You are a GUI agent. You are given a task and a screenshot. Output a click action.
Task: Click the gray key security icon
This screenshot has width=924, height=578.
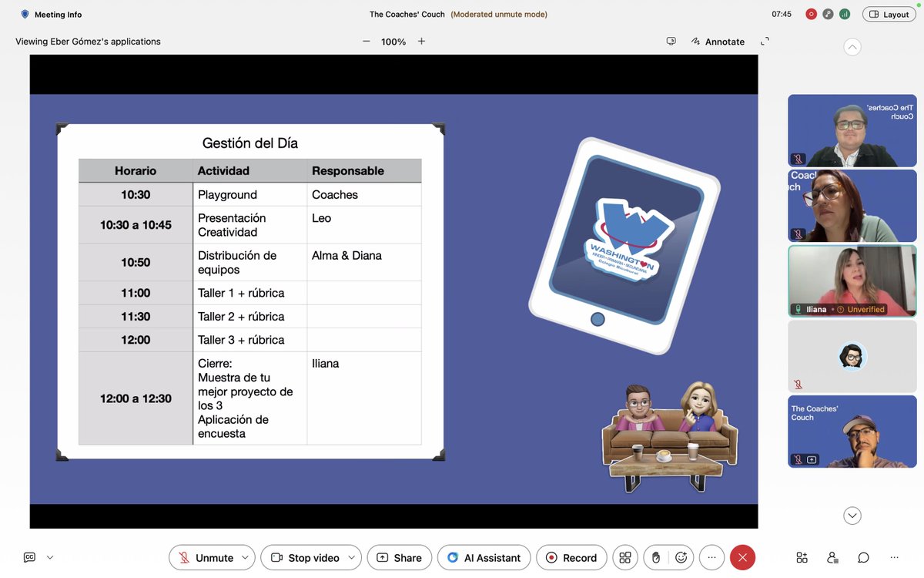tap(828, 14)
